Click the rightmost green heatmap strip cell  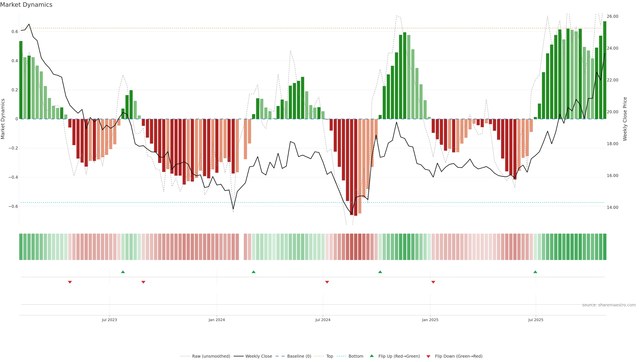coord(604,247)
